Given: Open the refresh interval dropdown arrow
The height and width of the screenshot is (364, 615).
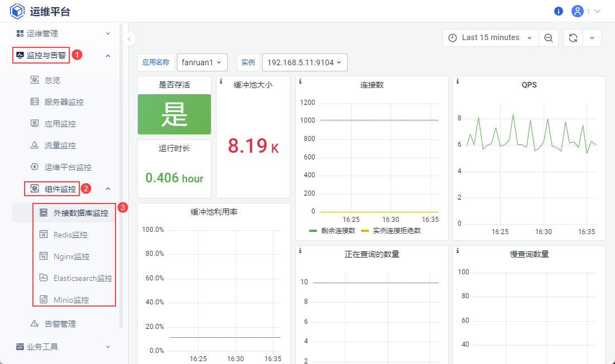Looking at the screenshot, I should click(592, 38).
